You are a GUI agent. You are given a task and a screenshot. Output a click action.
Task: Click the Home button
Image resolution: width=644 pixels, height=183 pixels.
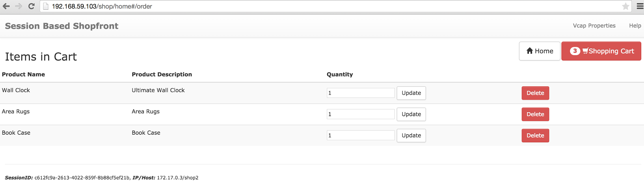coord(539,51)
